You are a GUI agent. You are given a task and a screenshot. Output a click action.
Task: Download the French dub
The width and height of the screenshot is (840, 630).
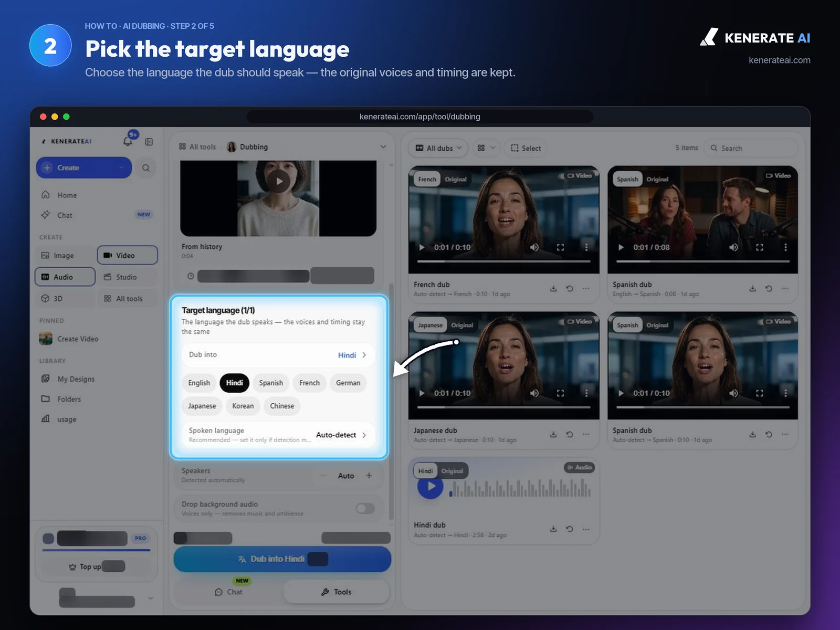(x=553, y=288)
